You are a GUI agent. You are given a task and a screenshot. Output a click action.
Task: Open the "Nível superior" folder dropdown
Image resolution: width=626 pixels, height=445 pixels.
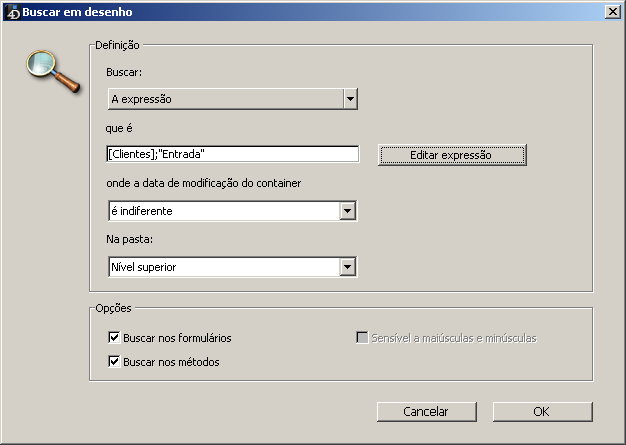click(347, 267)
